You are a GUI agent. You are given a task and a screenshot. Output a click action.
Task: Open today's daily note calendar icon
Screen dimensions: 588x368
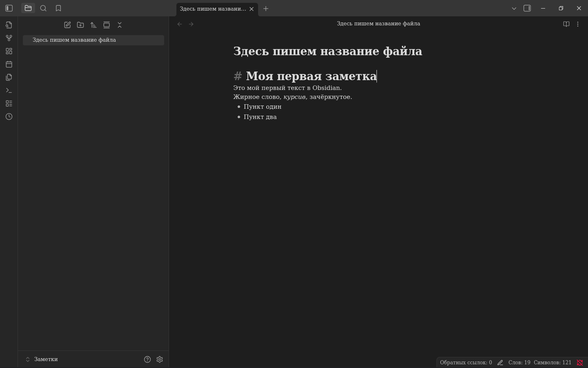click(9, 64)
